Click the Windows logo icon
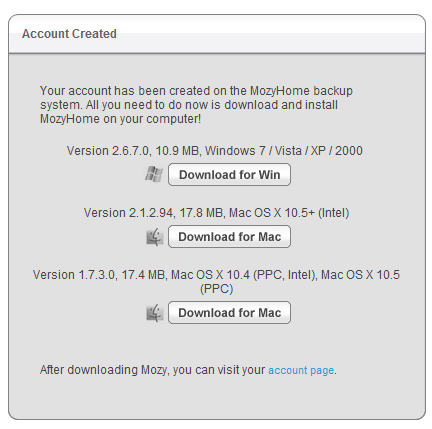The image size is (432, 429). [x=154, y=174]
